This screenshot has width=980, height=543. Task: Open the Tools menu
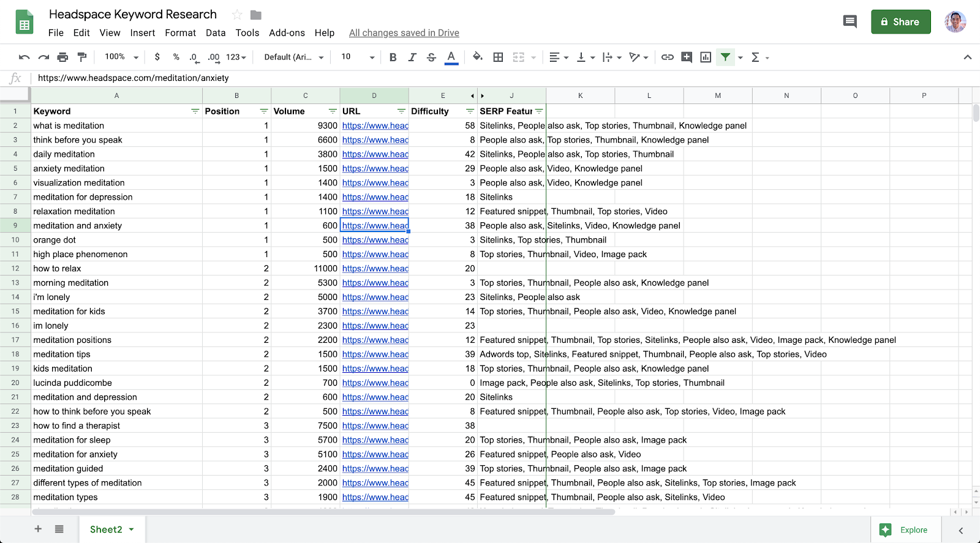(x=247, y=33)
